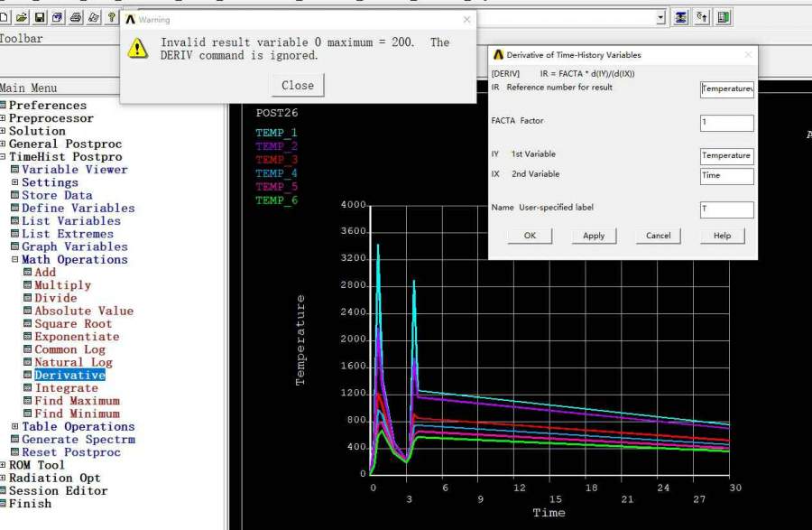The image size is (812, 530).
Task: Click the question mark Help icon
Action: point(111,17)
